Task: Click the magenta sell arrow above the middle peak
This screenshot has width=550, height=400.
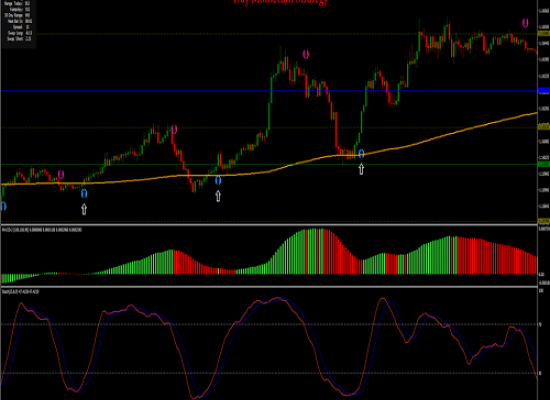Action: pos(306,54)
